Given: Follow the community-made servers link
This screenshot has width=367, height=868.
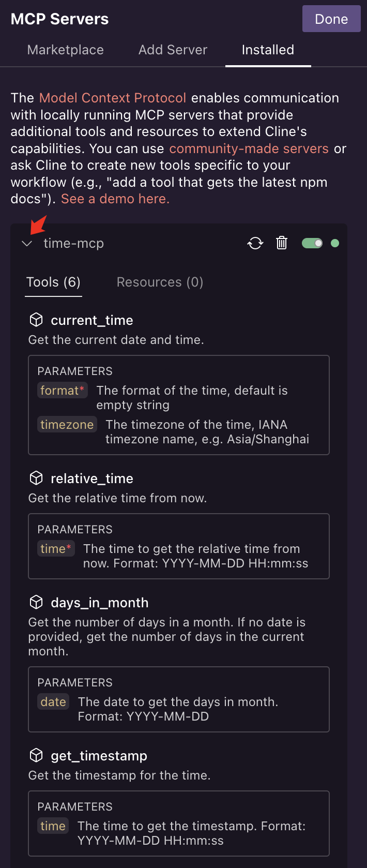Looking at the screenshot, I should [x=249, y=148].
